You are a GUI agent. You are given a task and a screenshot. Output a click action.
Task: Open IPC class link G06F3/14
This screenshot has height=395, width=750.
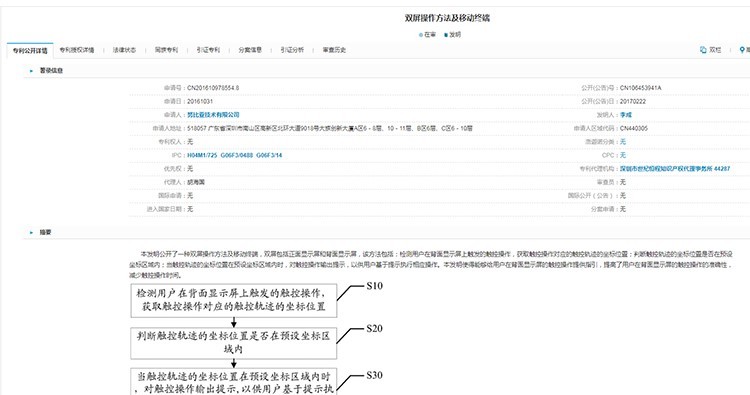(269, 155)
